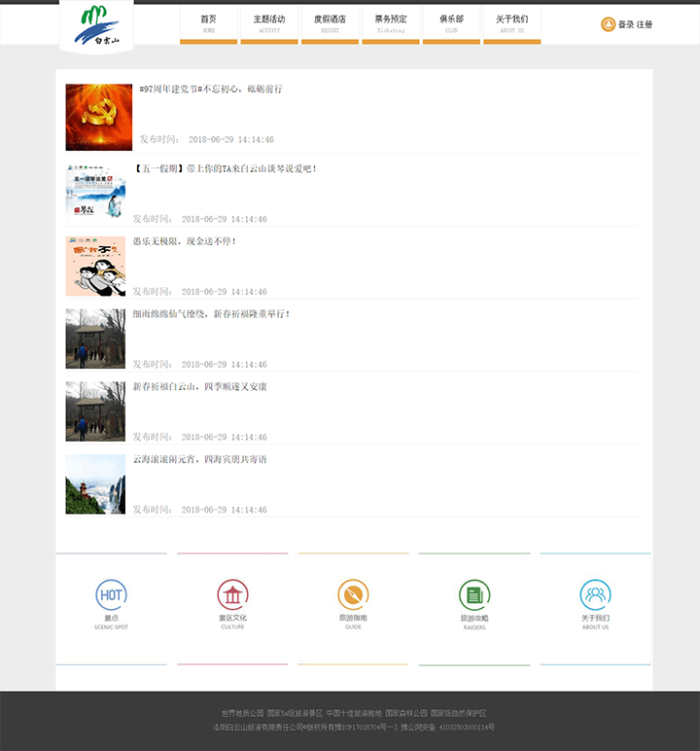Open the red party emblem thumbnail
The width and height of the screenshot is (700, 751).
[x=98, y=117]
